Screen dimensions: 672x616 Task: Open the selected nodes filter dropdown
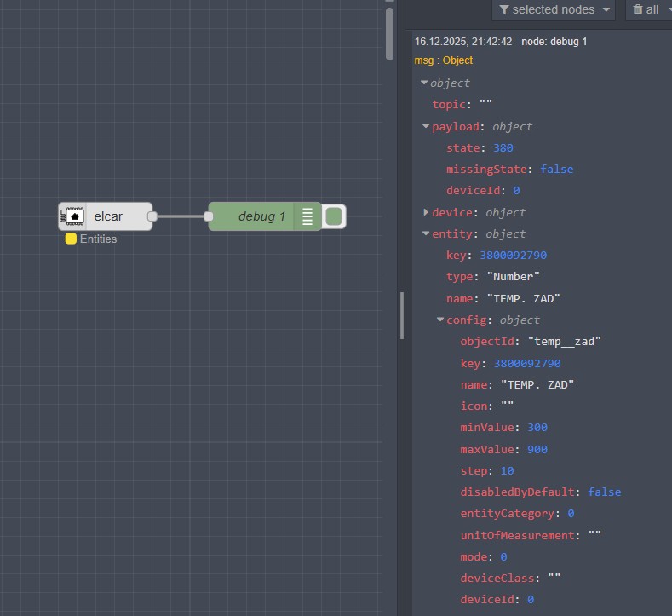pos(554,9)
